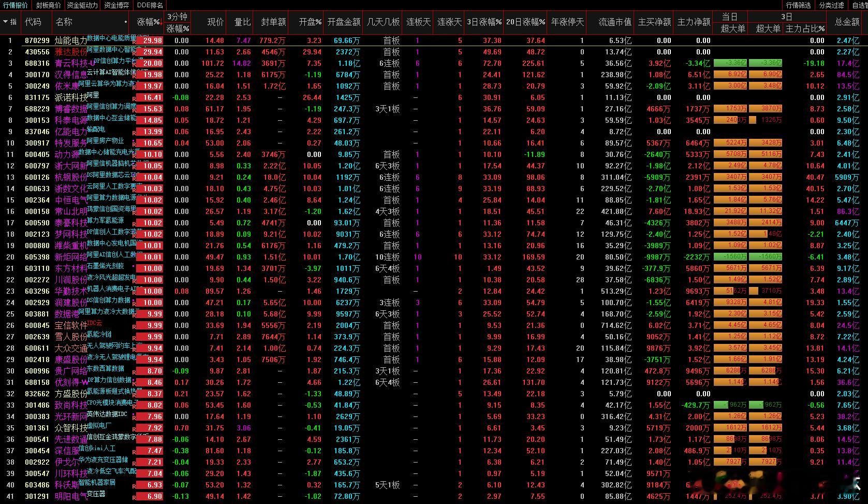Image resolution: width=868 pixels, height=504 pixels.
Task: Click 光环新网 stock name
Action: pyautogui.click(x=71, y=416)
